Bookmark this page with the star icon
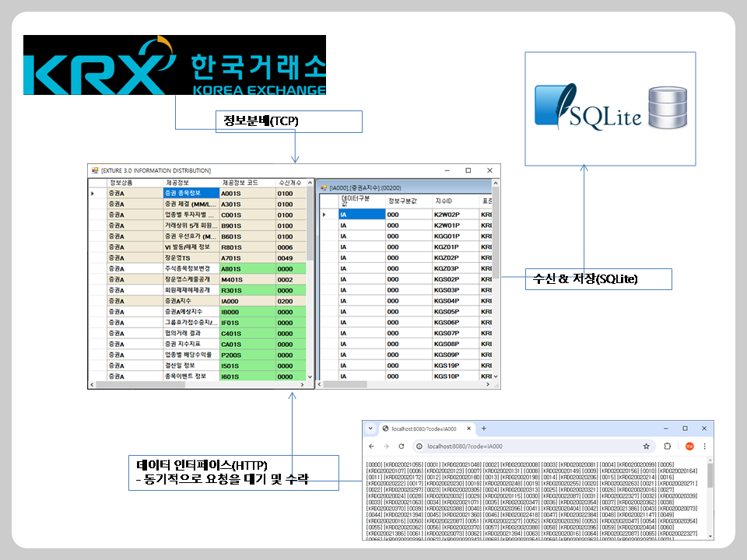747x560 pixels. (646, 446)
